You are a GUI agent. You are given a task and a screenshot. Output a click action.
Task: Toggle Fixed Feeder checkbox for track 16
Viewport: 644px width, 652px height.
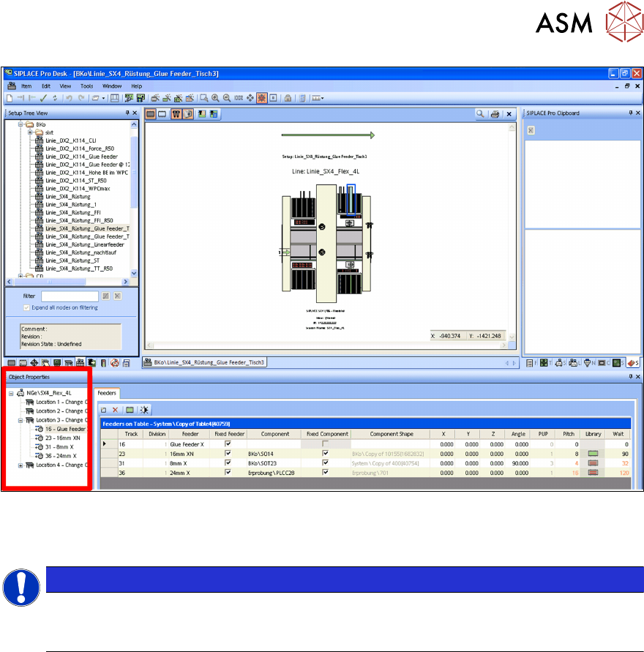228,443
